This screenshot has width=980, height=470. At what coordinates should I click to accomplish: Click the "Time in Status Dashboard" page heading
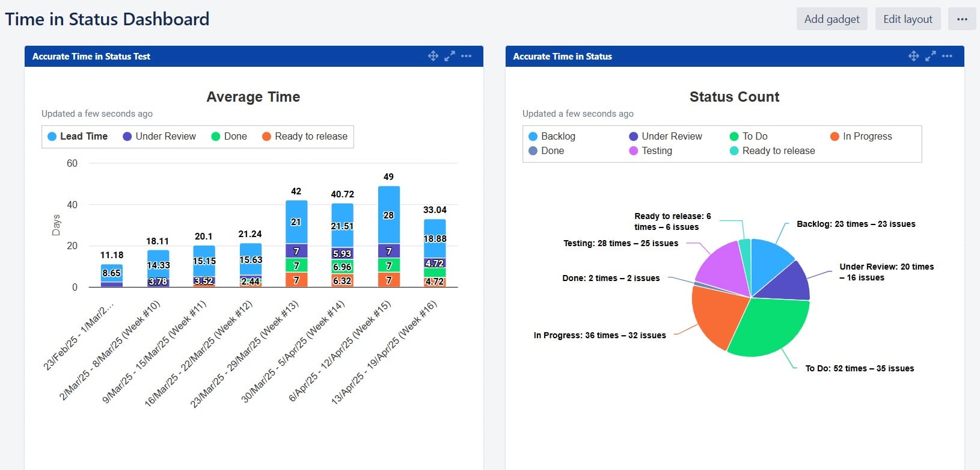pyautogui.click(x=107, y=19)
